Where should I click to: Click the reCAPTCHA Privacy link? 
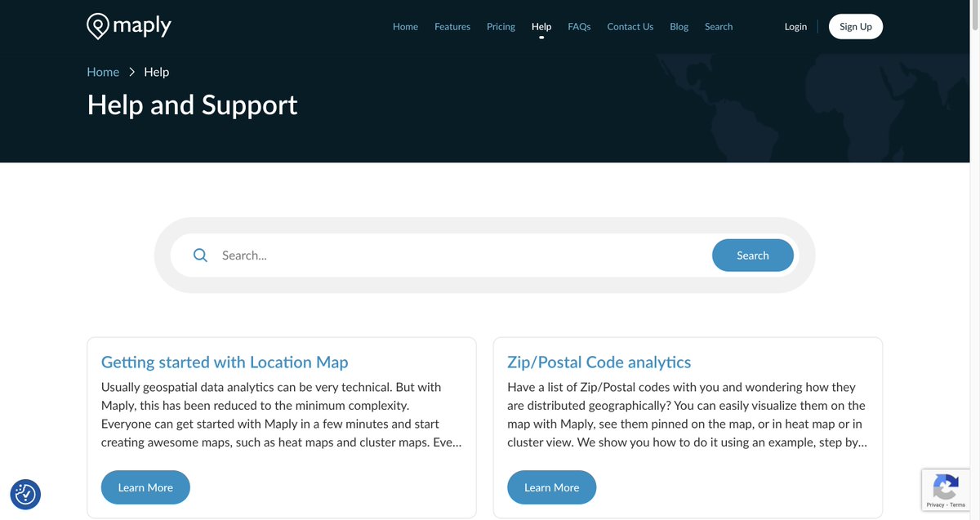click(x=935, y=505)
